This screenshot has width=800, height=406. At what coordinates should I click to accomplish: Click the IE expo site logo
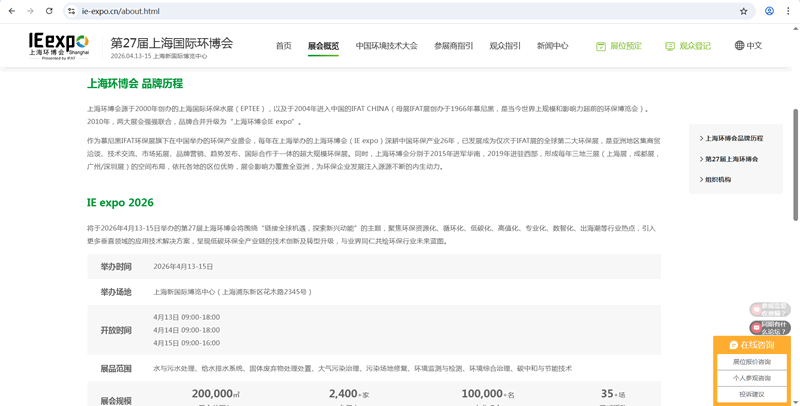[59, 45]
